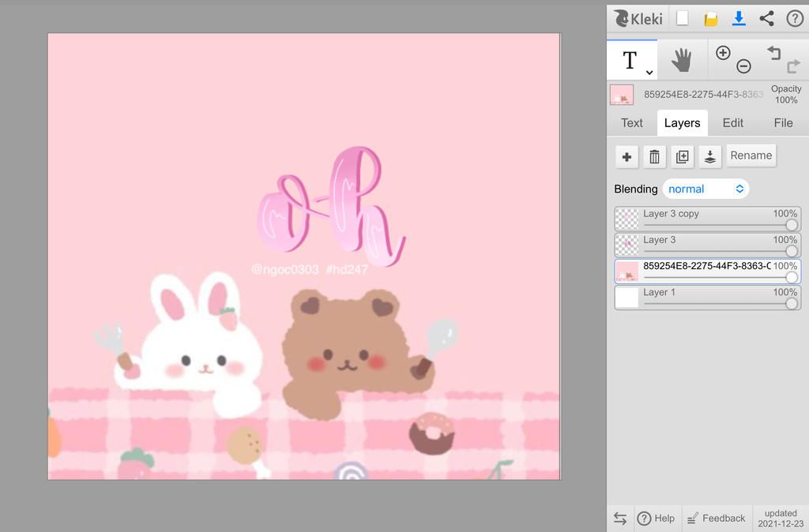Click the Opacity 100% label
The width and height of the screenshot is (809, 532).
pyautogui.click(x=786, y=95)
